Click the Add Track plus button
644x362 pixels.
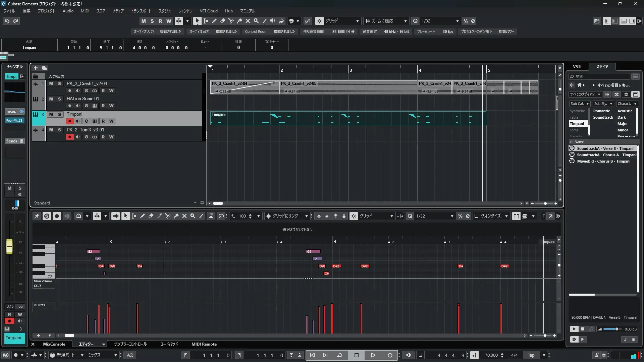click(x=36, y=68)
